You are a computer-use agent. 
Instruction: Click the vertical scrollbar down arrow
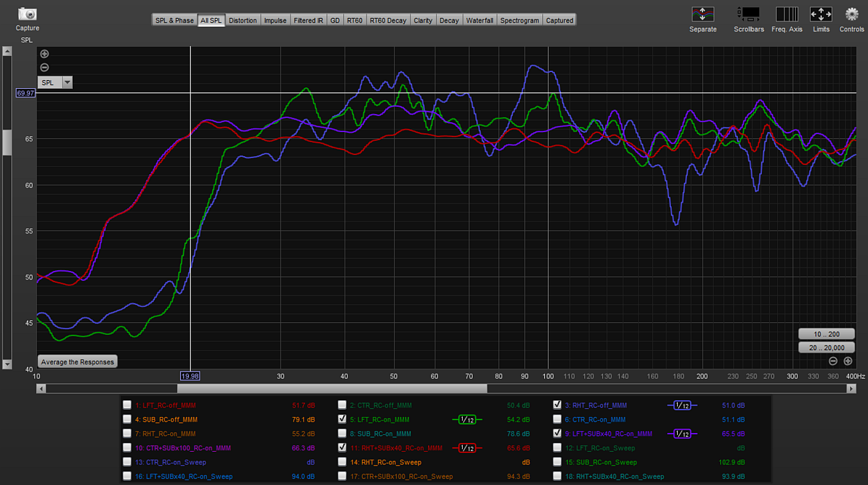tap(7, 364)
